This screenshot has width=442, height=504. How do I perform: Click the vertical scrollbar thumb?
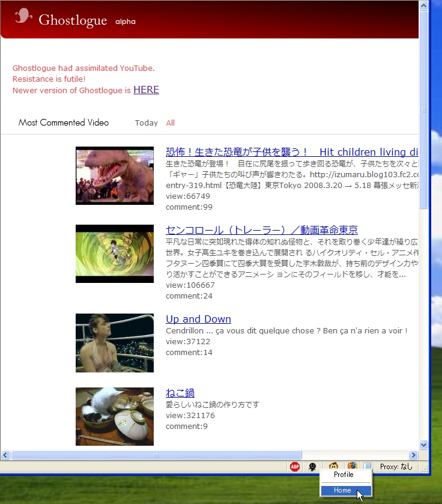tap(424, 109)
